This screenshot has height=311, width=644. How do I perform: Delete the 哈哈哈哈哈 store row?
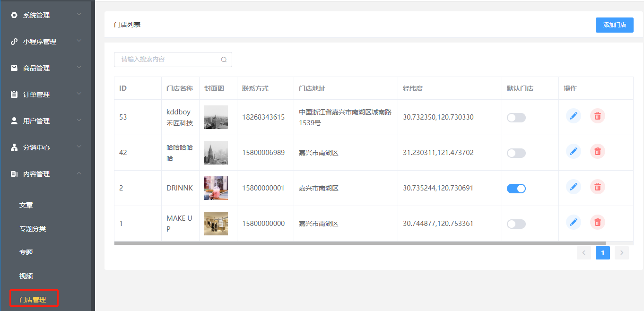598,151
